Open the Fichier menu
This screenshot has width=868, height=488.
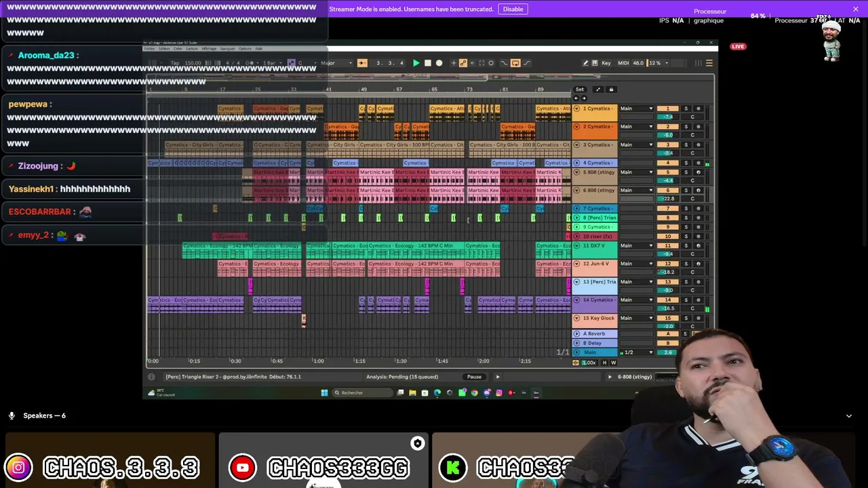click(149, 49)
